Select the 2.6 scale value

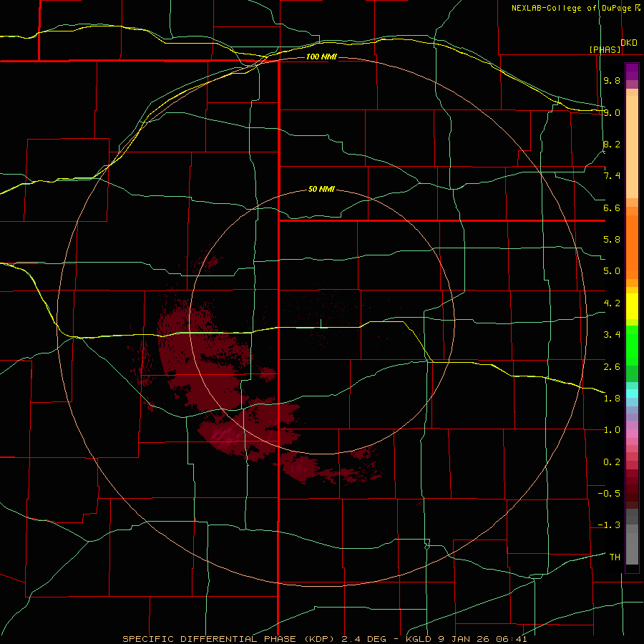pyautogui.click(x=612, y=367)
